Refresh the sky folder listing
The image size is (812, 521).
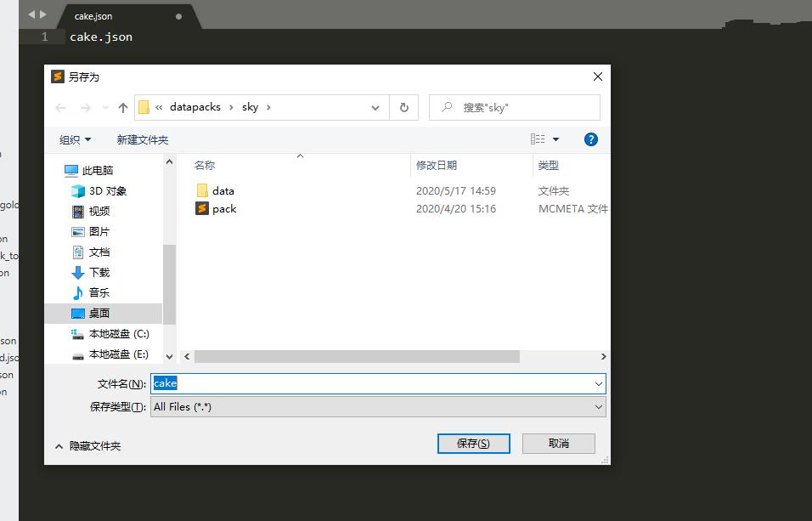point(404,107)
